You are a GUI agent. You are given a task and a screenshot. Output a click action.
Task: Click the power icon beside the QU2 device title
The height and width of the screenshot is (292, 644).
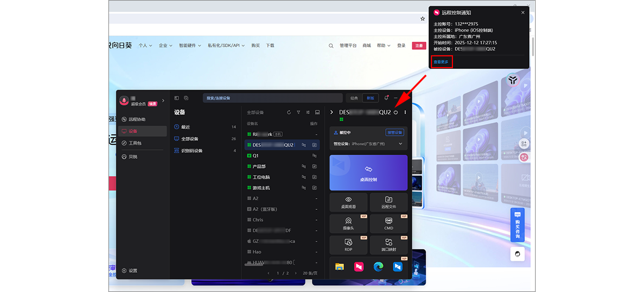[396, 112]
